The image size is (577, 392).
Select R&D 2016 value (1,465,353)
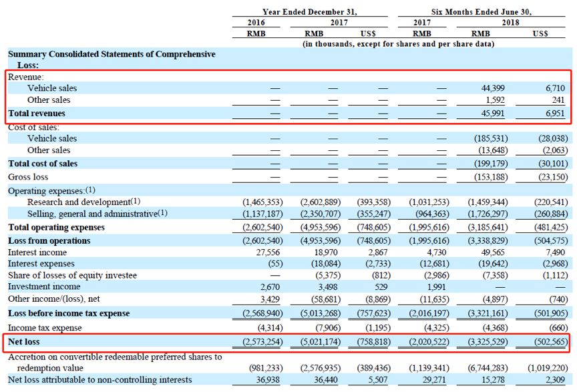262,202
